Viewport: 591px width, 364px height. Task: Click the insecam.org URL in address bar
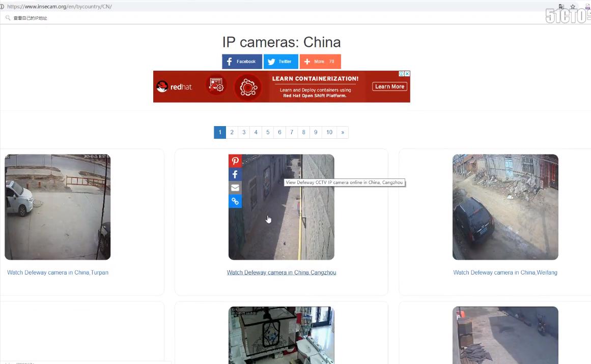coord(60,7)
